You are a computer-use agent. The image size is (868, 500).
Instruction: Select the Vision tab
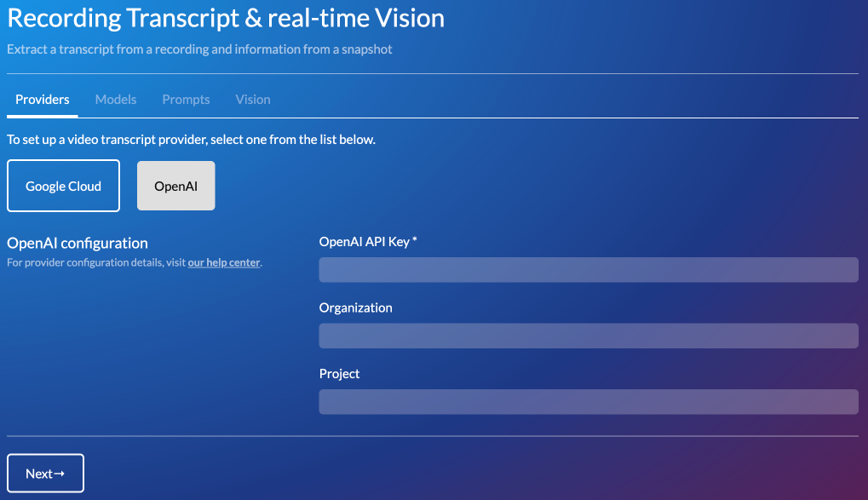[x=253, y=100]
